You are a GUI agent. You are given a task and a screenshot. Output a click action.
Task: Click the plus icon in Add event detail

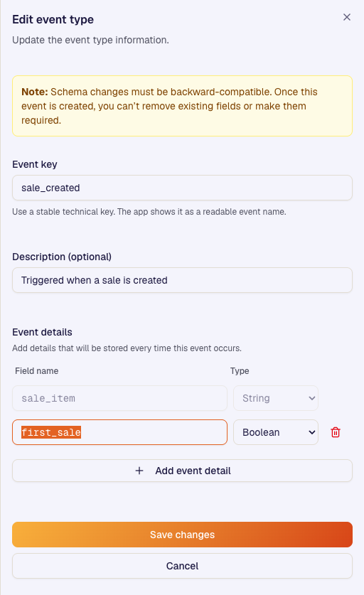point(139,471)
